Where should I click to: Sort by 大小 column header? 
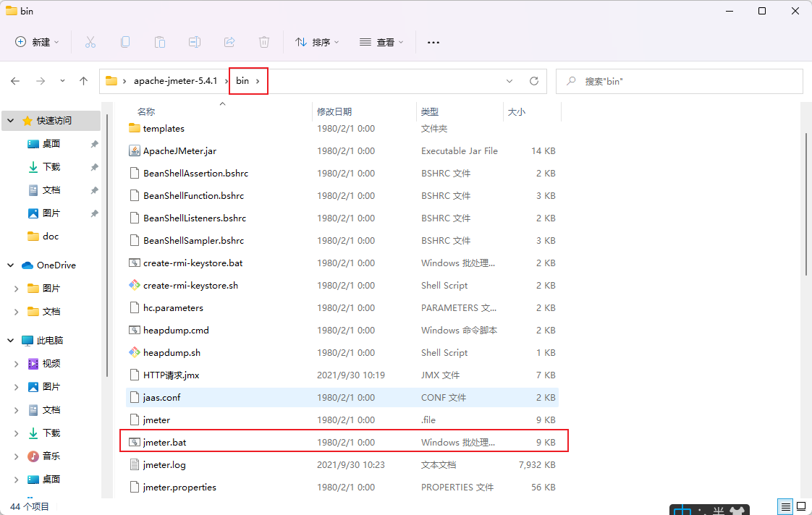(x=516, y=112)
